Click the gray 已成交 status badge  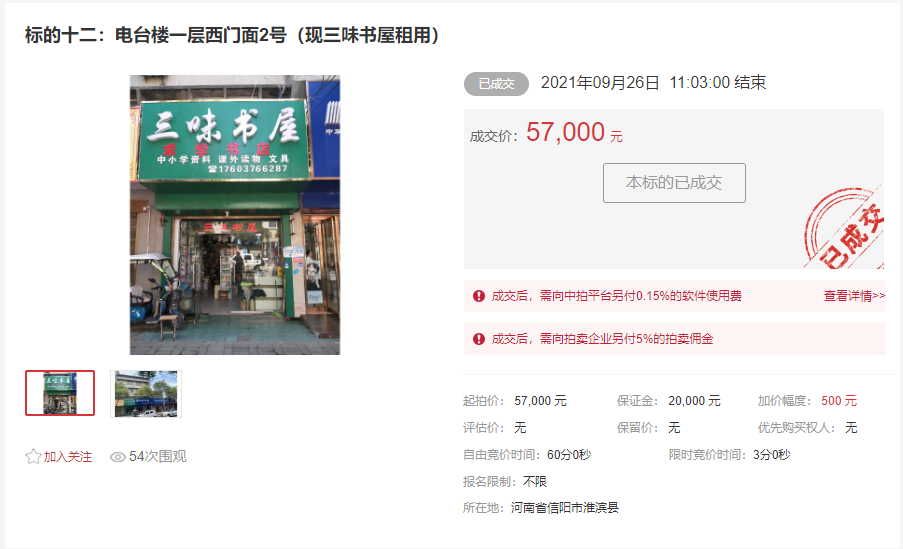(496, 84)
